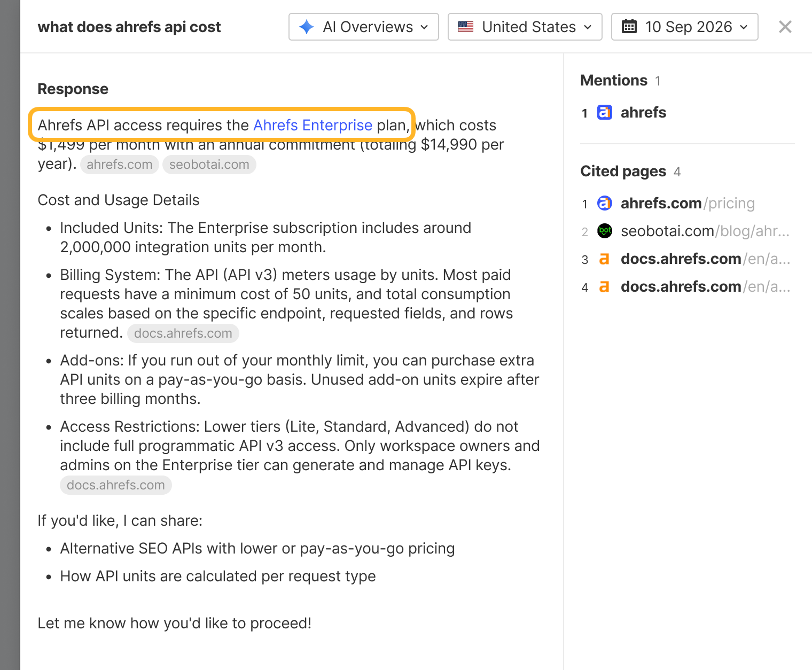
Task: Open the ahrefs.com/pricing cited page
Action: click(x=688, y=203)
